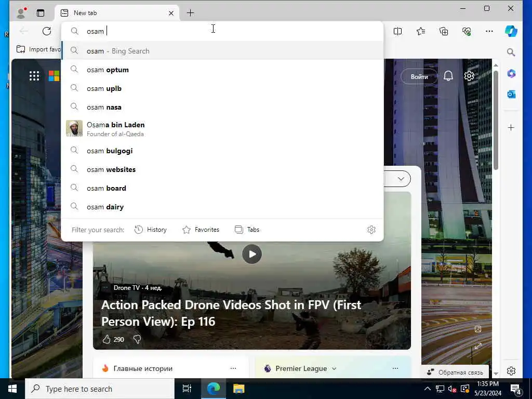Screen dimensions: 532x399
Task: Open search suggestion settings gear
Action: point(371,230)
